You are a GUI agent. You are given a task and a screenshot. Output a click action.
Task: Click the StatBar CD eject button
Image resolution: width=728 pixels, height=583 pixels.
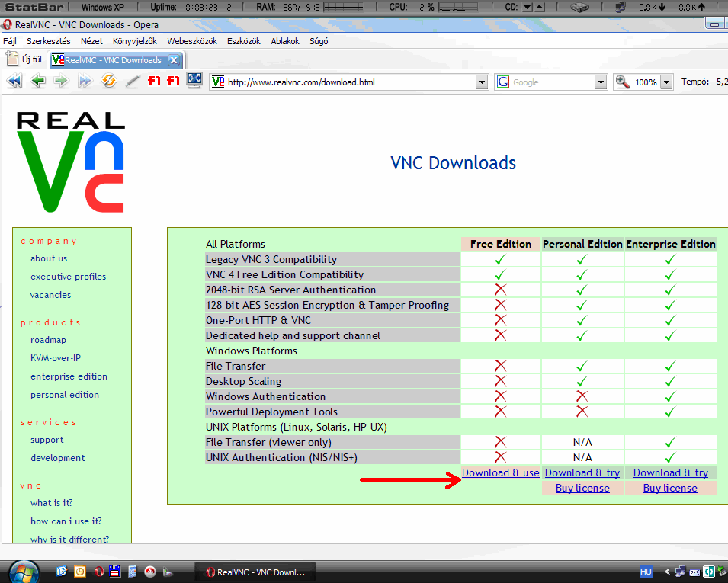click(539, 7)
